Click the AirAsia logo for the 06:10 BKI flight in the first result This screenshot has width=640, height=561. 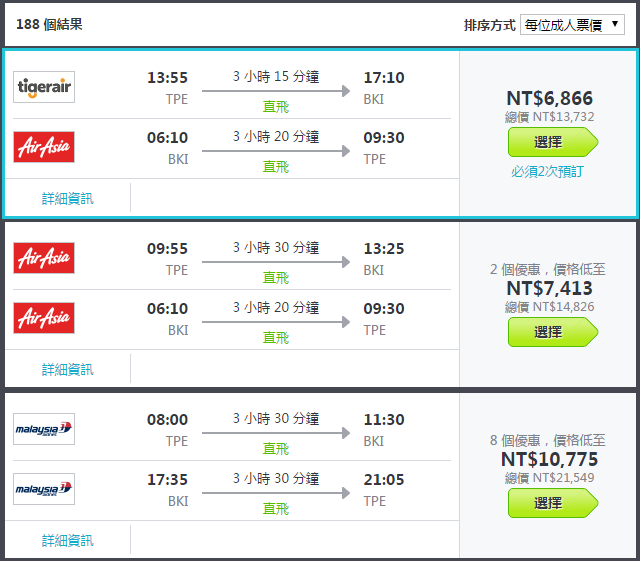click(44, 147)
